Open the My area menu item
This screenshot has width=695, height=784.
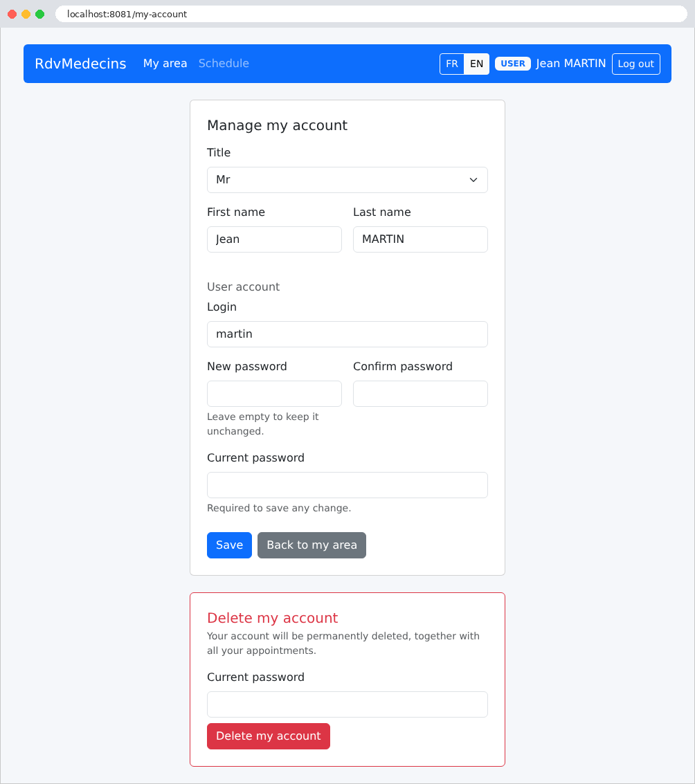coord(165,64)
